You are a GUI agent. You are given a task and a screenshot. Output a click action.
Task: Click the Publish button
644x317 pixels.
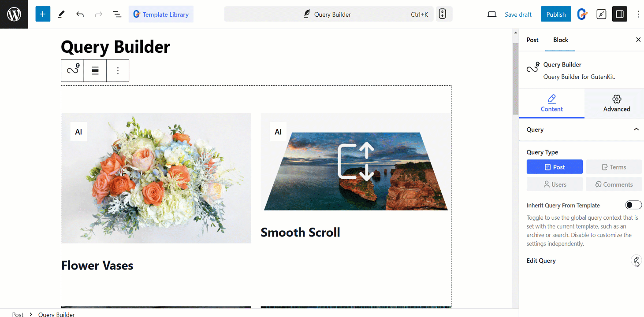[x=556, y=14]
